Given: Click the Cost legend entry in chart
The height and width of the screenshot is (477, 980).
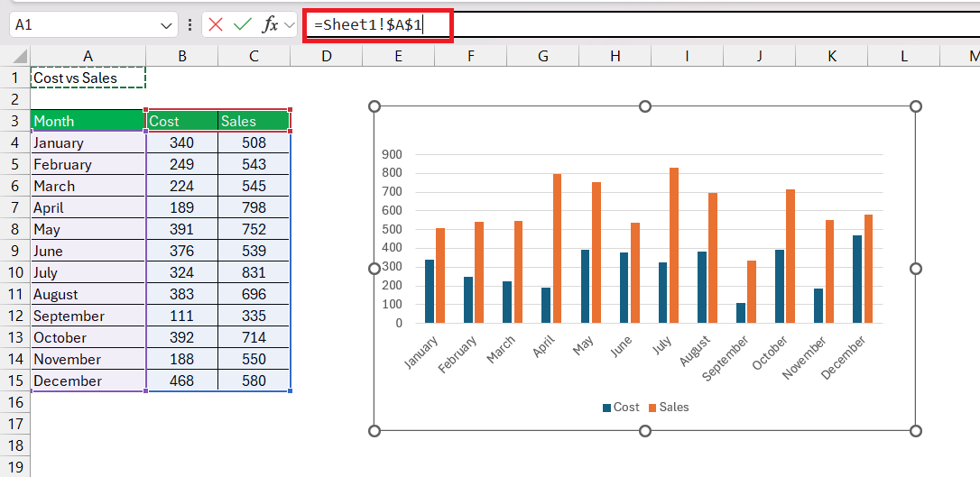Looking at the screenshot, I should coord(621,407).
